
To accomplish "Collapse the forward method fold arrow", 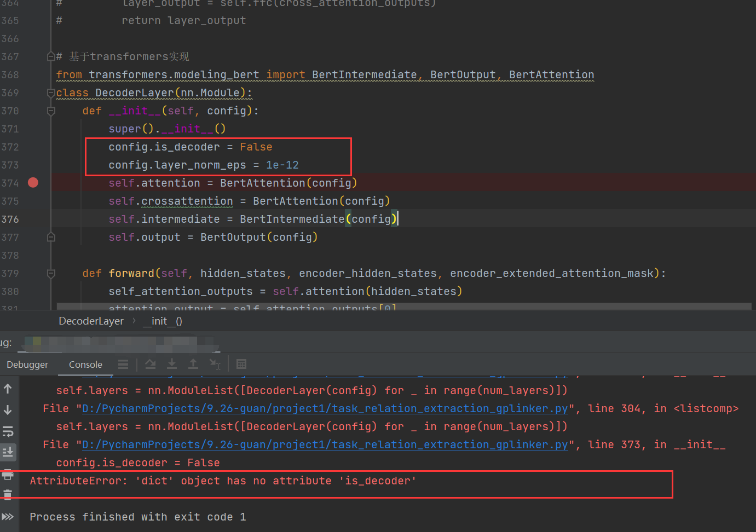I will [x=50, y=273].
